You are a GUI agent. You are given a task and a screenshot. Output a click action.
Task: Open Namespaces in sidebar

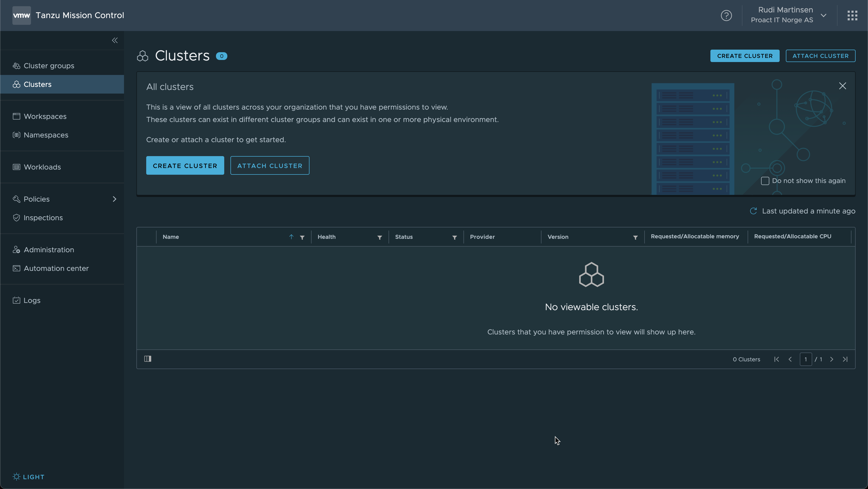click(62, 135)
